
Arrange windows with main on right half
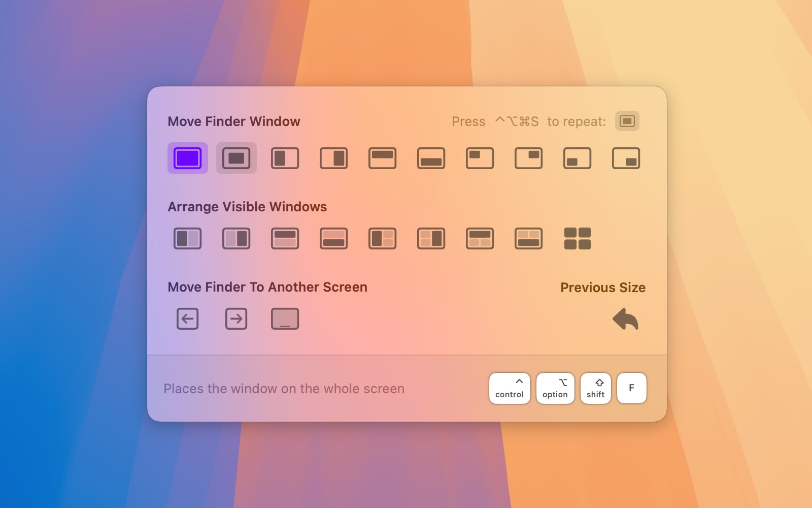pyautogui.click(x=236, y=238)
